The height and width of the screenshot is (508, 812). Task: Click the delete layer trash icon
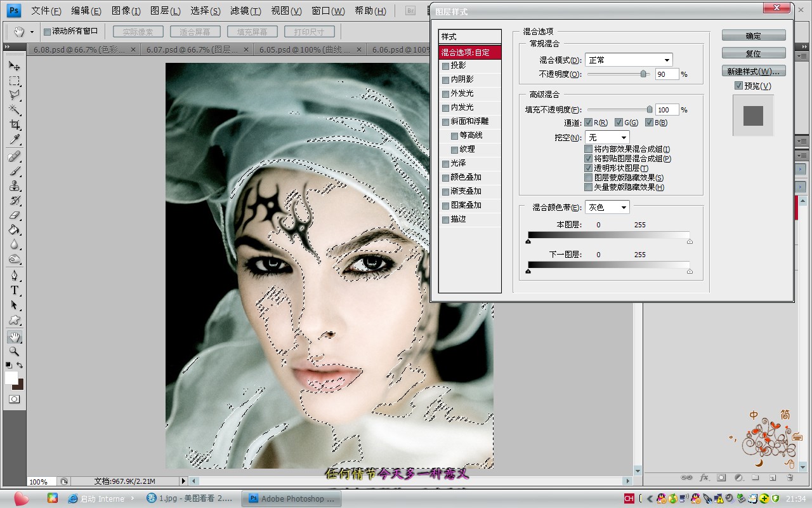(790, 478)
